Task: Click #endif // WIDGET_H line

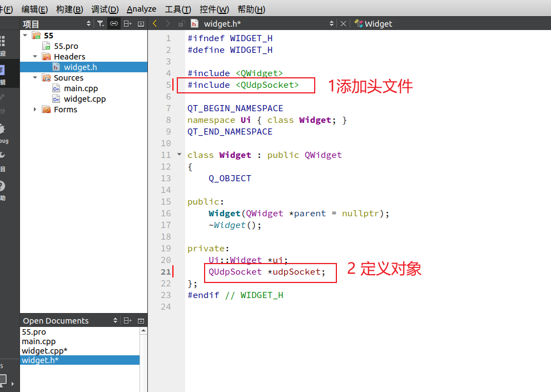Action: coord(235,295)
